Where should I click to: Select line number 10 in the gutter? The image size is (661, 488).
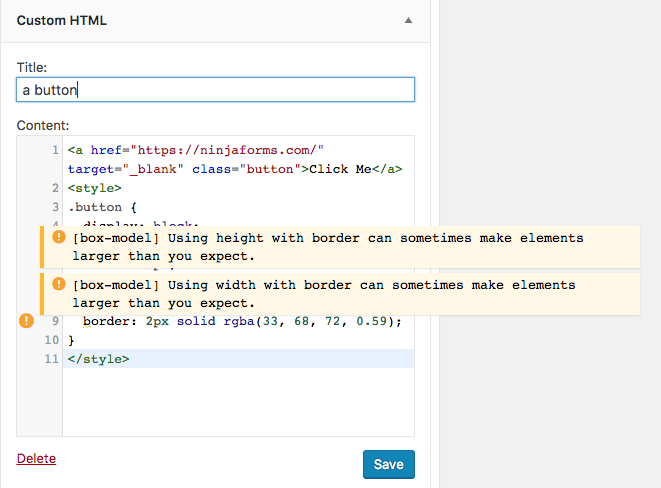tap(52, 340)
